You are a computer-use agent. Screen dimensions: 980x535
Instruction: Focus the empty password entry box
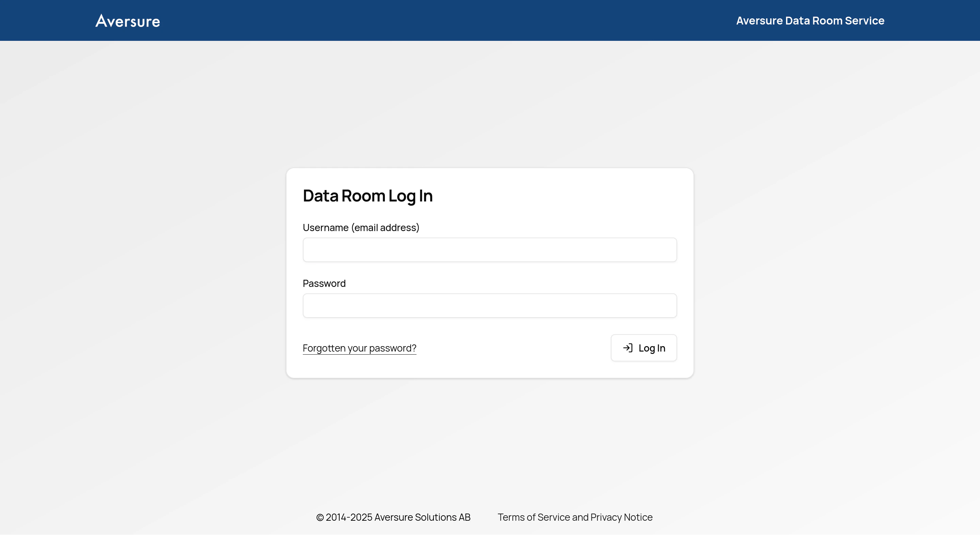[x=490, y=305]
